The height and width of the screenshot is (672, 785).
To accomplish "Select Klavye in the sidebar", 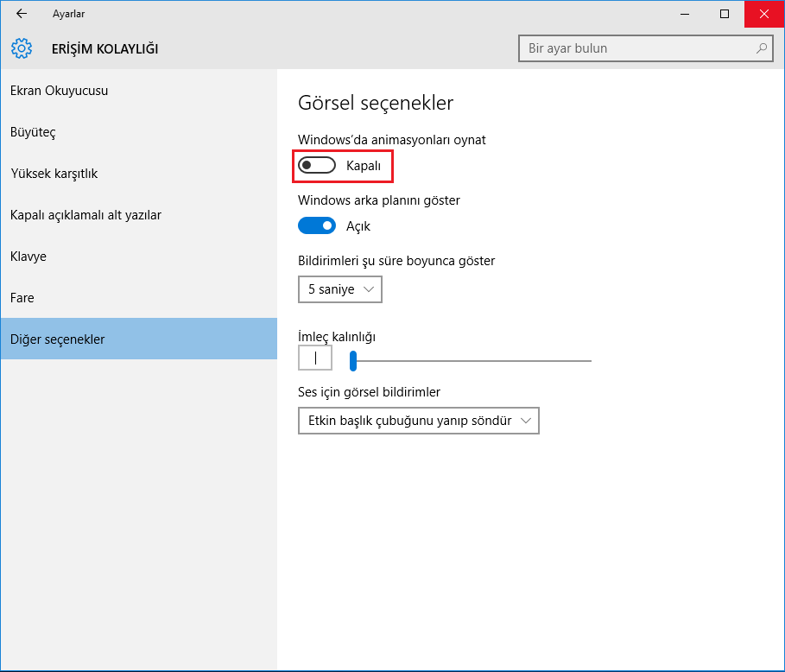I will tap(28, 257).
